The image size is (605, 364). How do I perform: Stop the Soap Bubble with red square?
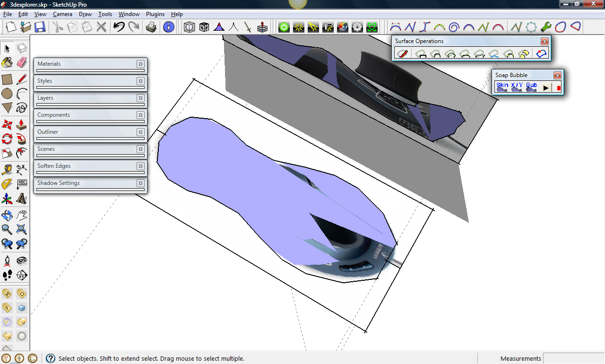(x=558, y=88)
